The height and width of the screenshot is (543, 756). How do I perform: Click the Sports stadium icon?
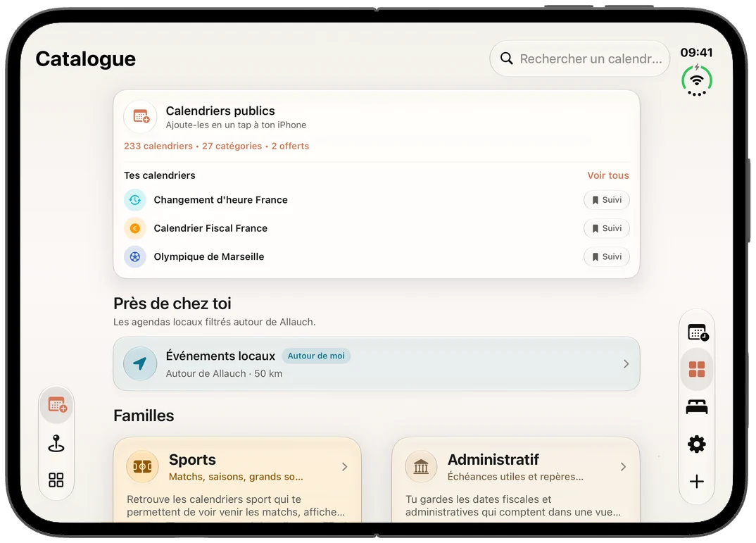pos(142,466)
